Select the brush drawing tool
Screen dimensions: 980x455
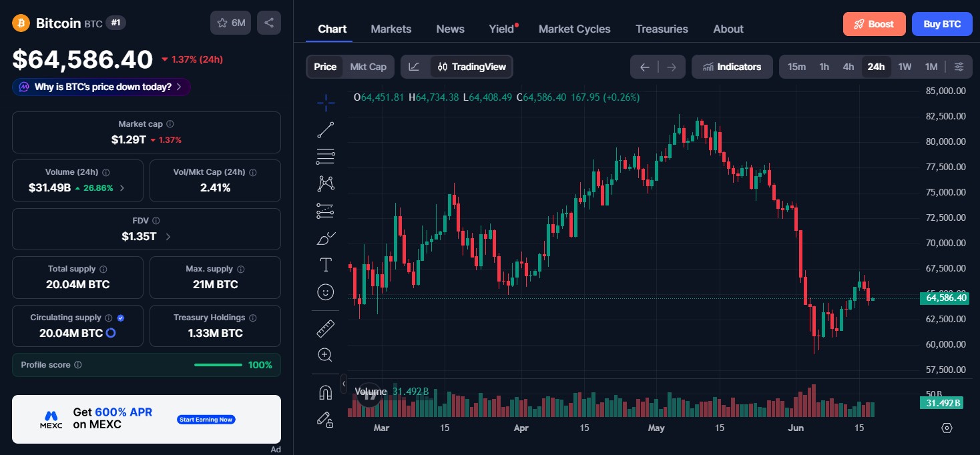pos(326,238)
